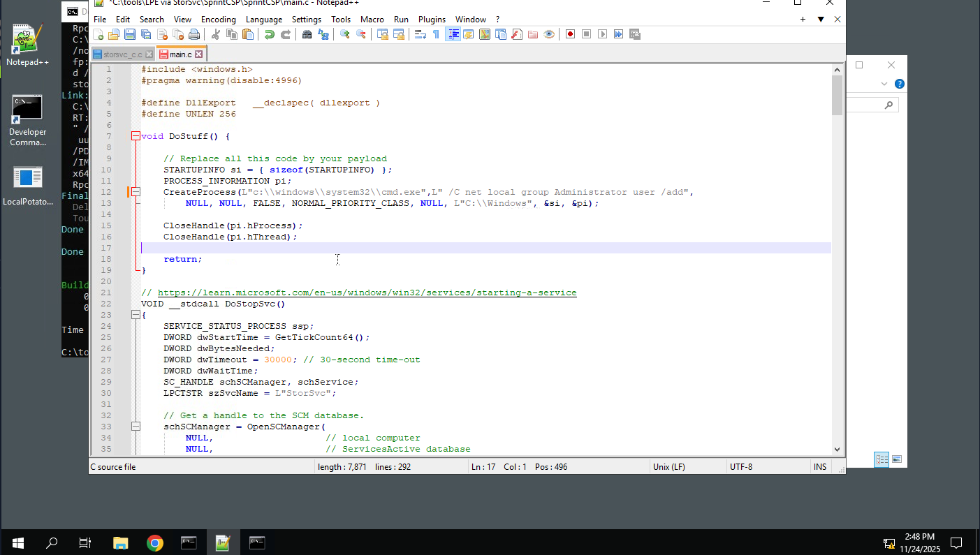This screenshot has width=980, height=555.
Task: Collapse the fold marker at line 12
Action: click(136, 192)
